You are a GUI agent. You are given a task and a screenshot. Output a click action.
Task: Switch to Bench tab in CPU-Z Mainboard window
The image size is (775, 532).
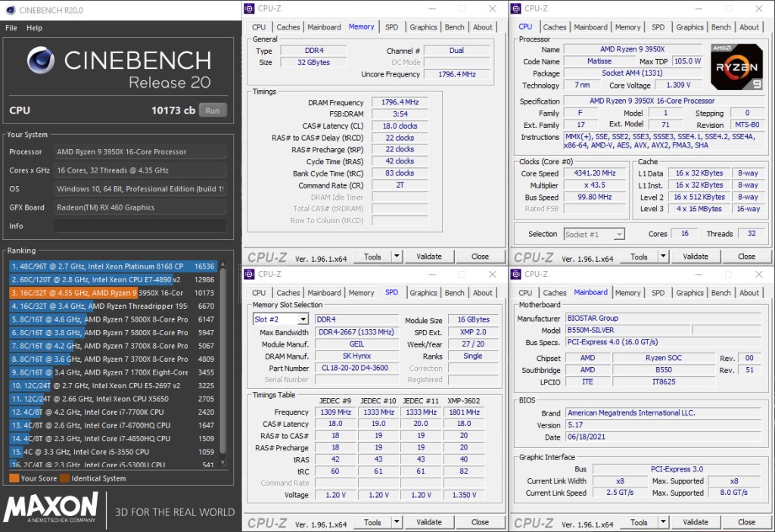(x=721, y=293)
